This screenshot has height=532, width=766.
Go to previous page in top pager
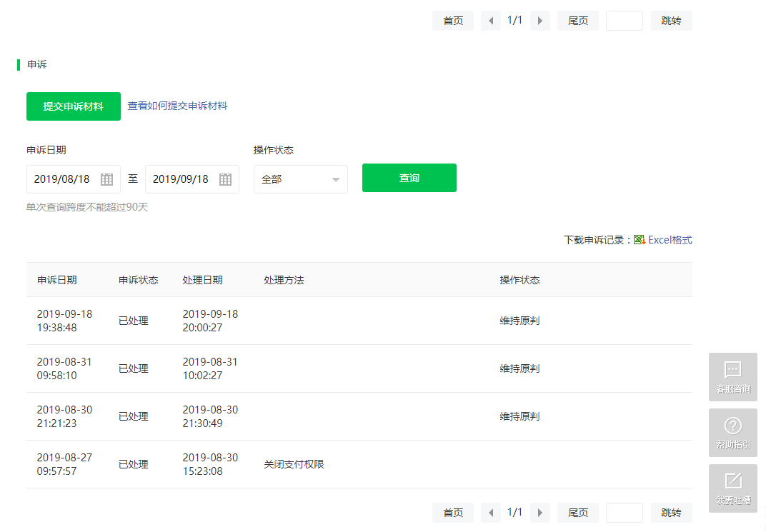click(491, 21)
